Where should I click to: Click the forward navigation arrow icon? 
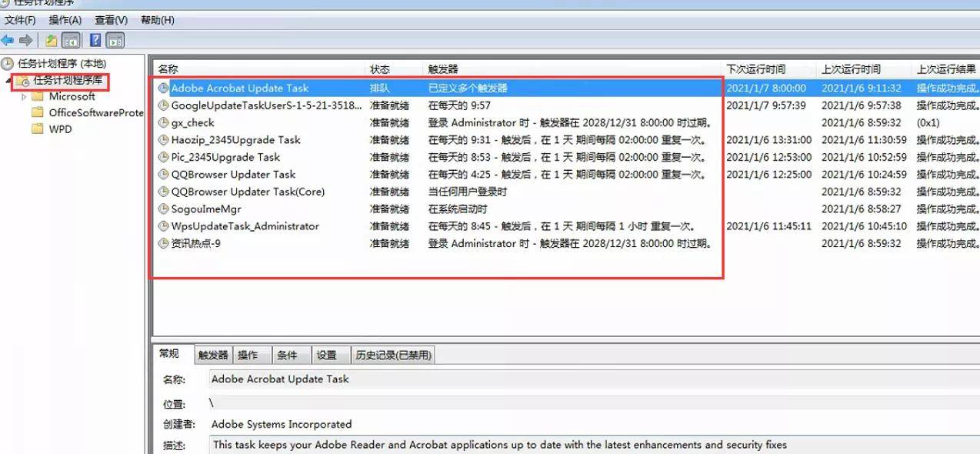tap(25, 39)
